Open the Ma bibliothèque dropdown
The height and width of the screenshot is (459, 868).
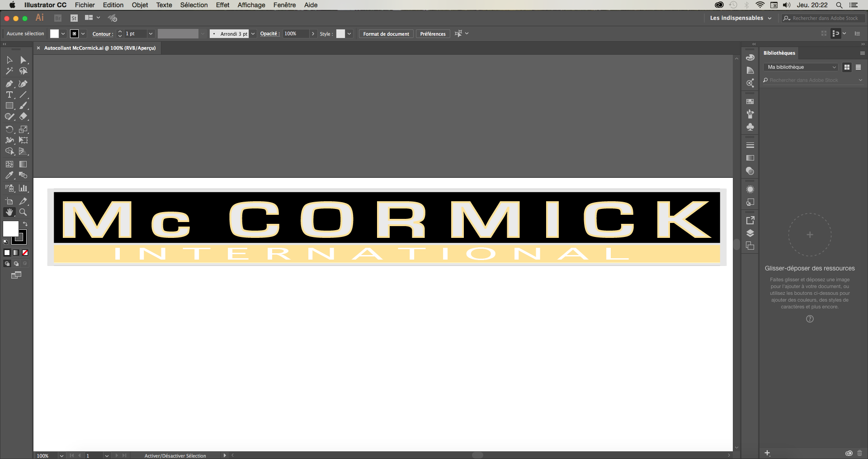click(x=801, y=67)
